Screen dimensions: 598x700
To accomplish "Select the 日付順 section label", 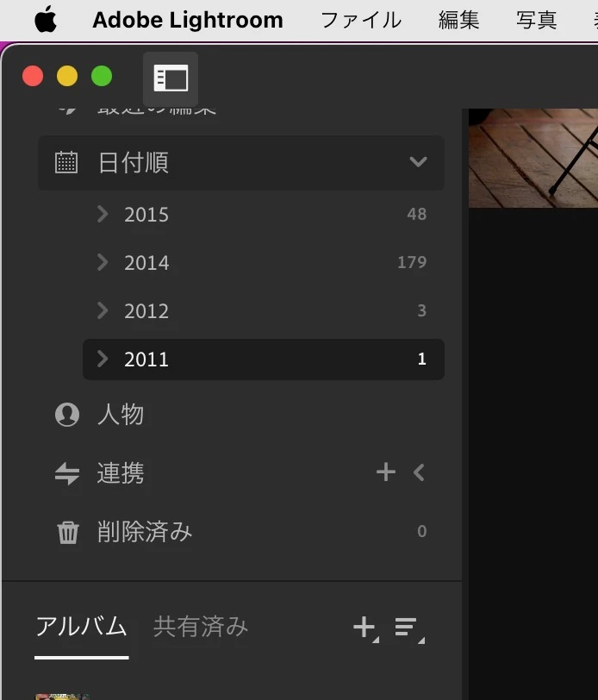I will coord(133,162).
